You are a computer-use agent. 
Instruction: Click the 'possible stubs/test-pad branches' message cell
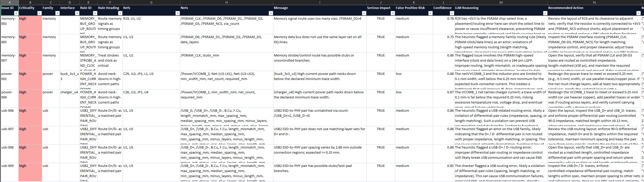click(x=320, y=172)
